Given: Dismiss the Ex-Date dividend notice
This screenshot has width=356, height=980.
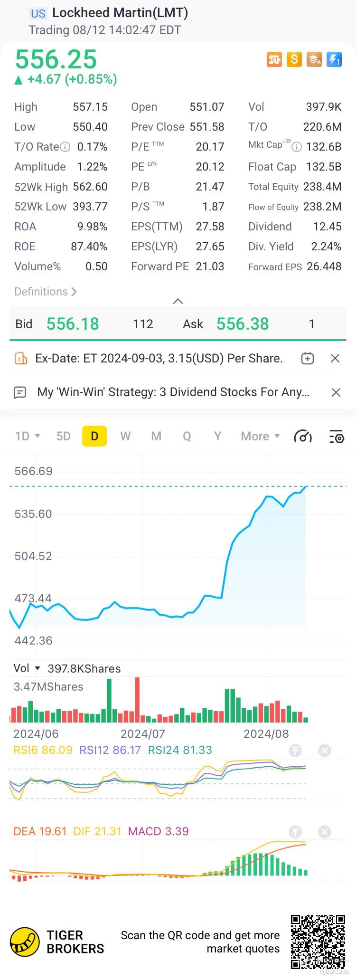Looking at the screenshot, I should pos(335,358).
